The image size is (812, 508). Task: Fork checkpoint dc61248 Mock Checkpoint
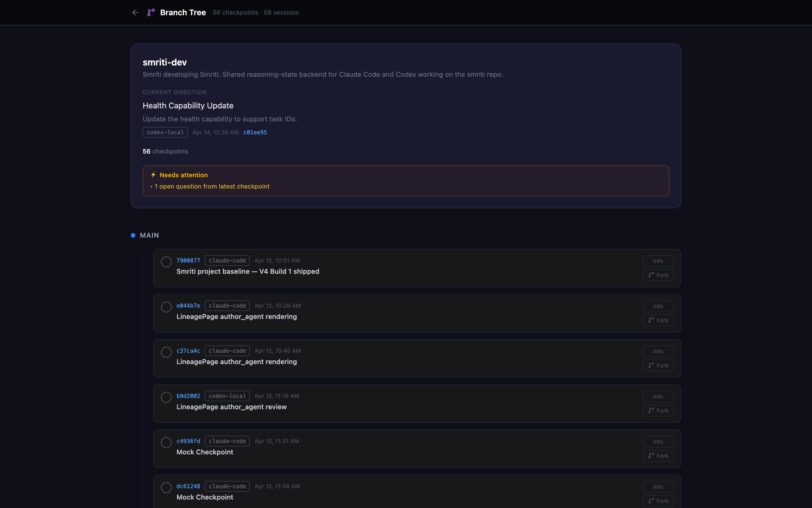click(x=658, y=501)
